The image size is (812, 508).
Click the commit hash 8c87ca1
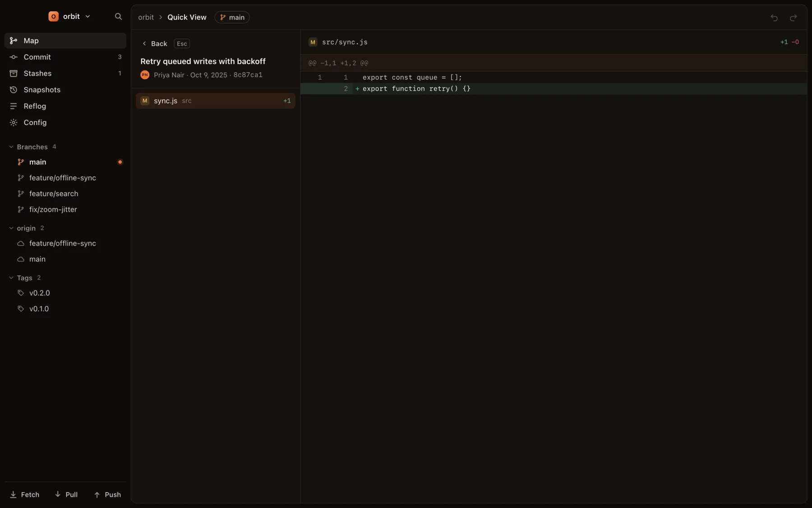[x=248, y=75]
